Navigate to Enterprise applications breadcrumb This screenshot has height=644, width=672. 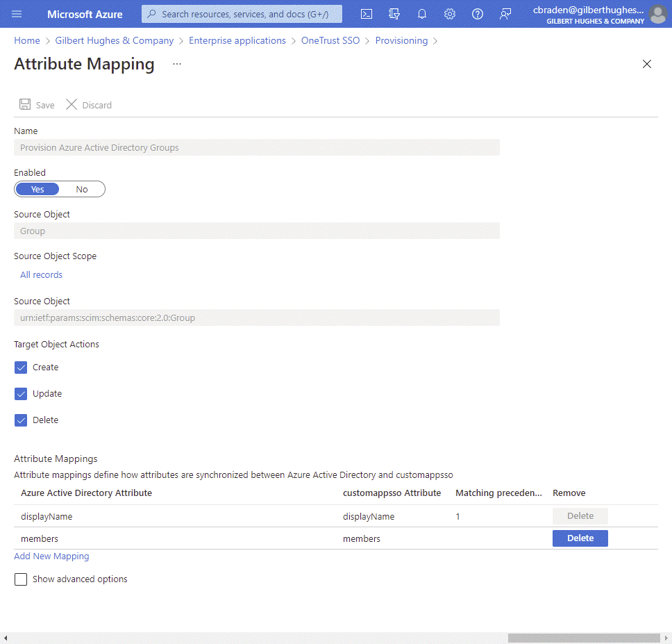point(237,40)
